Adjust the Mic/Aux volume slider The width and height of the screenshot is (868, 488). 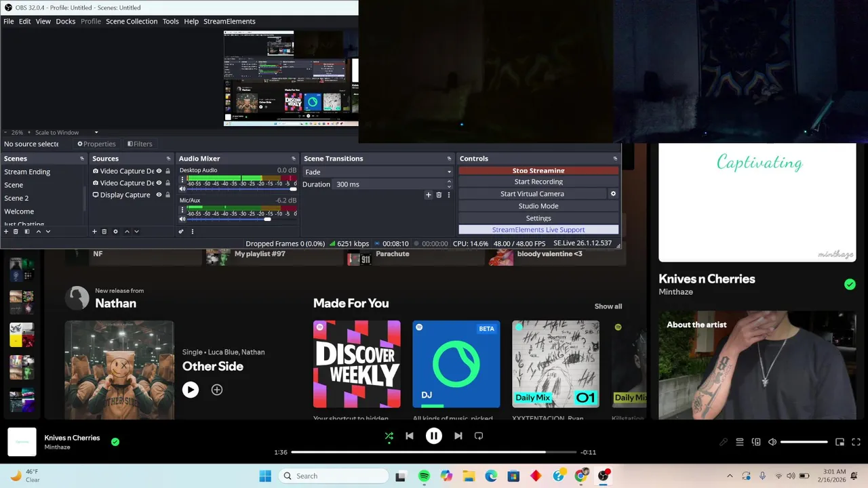pyautogui.click(x=241, y=219)
